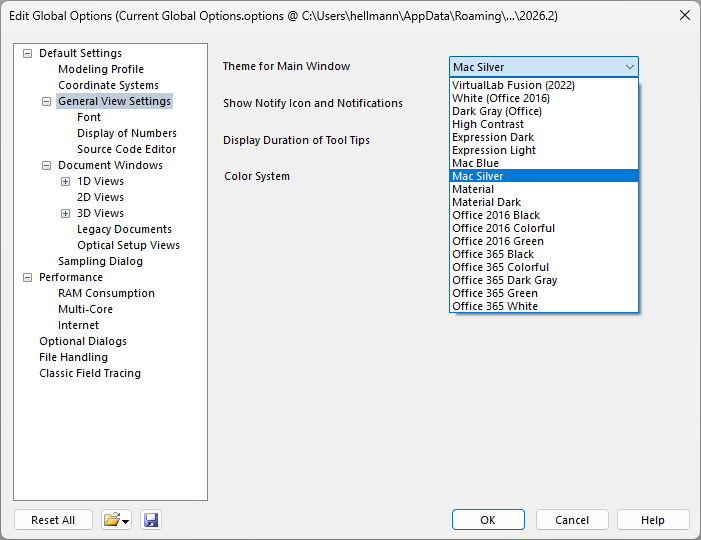Expand the 1D Views node
Image resolution: width=701 pixels, height=540 pixels.
click(65, 181)
